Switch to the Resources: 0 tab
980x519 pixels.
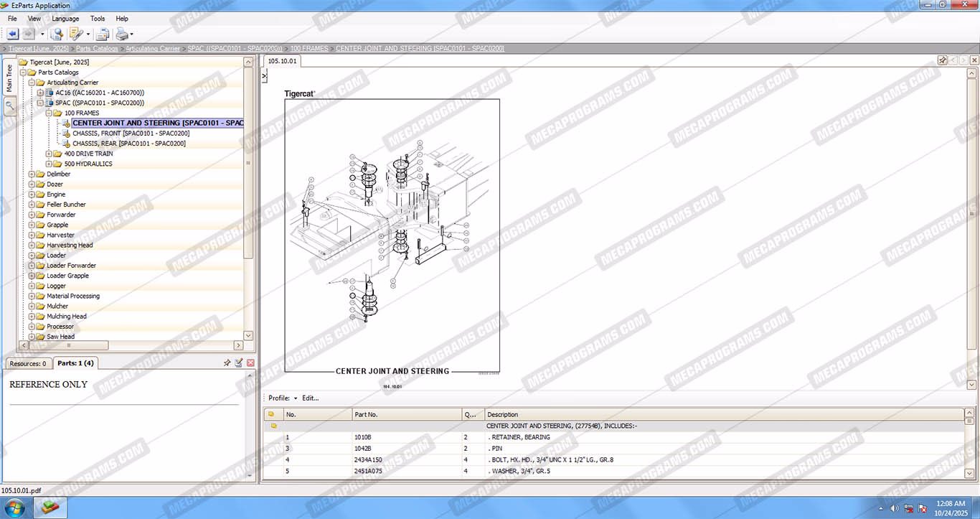click(29, 363)
